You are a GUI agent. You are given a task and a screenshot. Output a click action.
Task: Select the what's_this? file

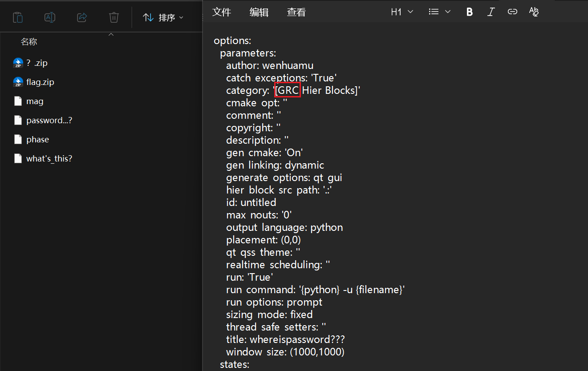[49, 159]
